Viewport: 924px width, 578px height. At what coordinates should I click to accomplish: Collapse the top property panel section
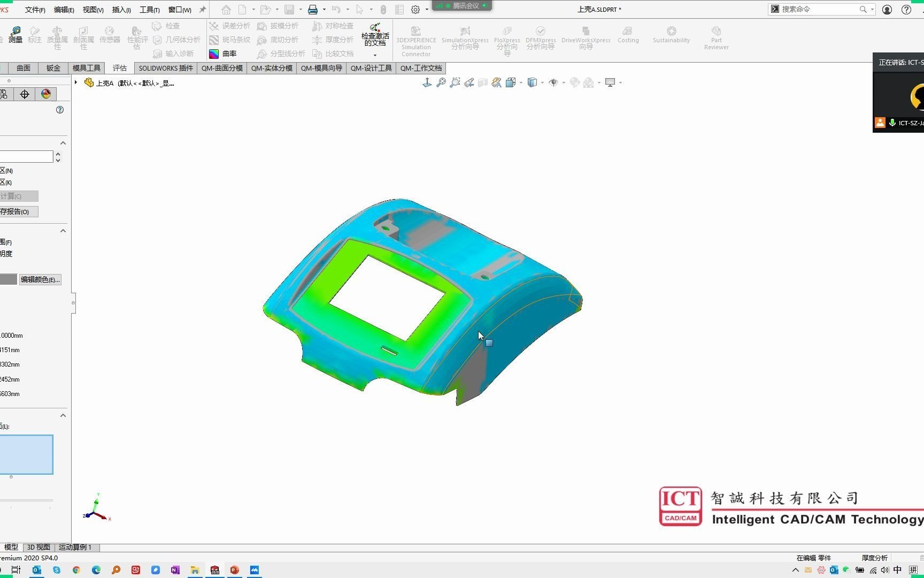63,142
